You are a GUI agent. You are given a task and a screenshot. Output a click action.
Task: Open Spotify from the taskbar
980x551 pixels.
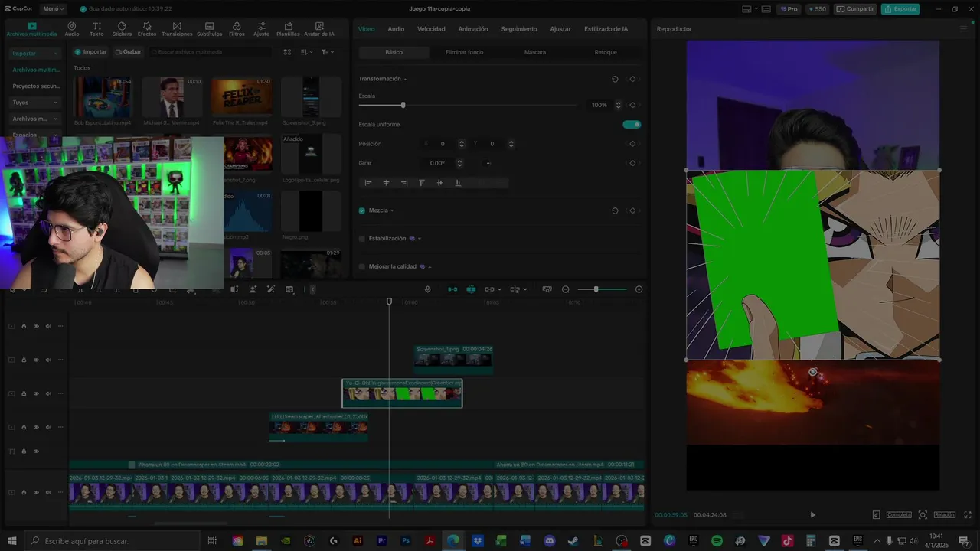pos(717,541)
